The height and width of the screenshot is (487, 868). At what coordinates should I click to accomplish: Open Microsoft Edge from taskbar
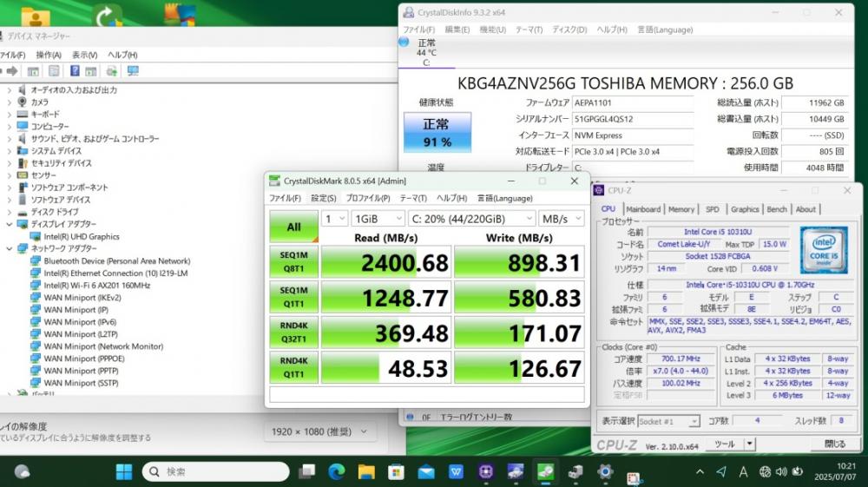[x=336, y=471]
